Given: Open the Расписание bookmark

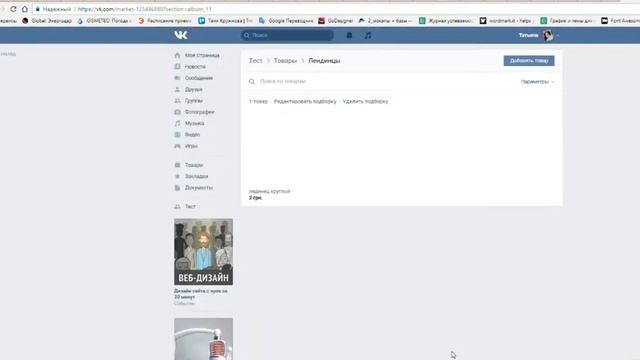Looking at the screenshot, I should tap(165, 20).
